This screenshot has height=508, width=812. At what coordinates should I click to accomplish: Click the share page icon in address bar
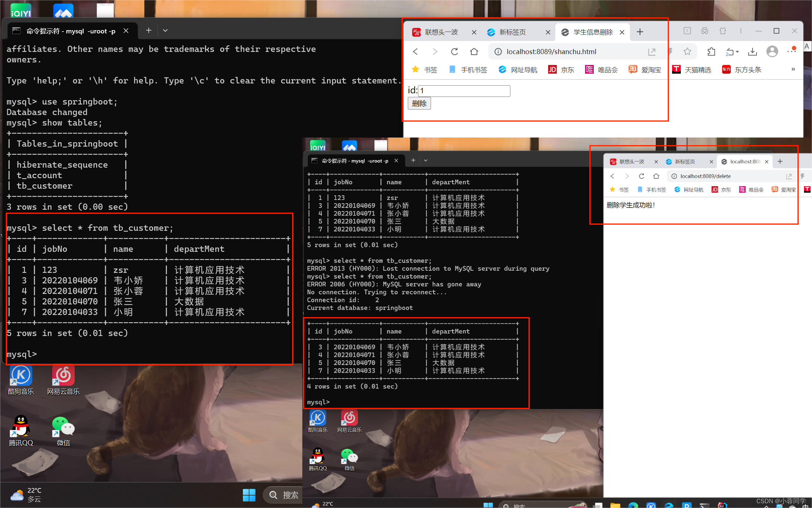point(652,52)
